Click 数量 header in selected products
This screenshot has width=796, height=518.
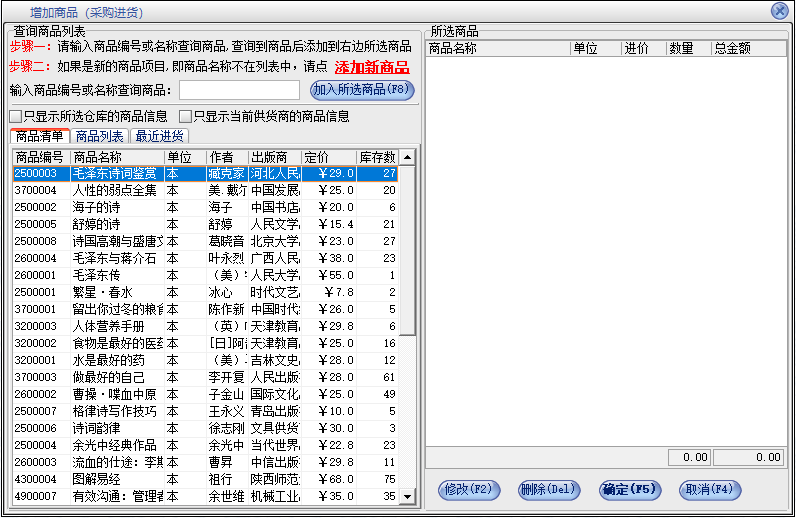[x=688, y=48]
